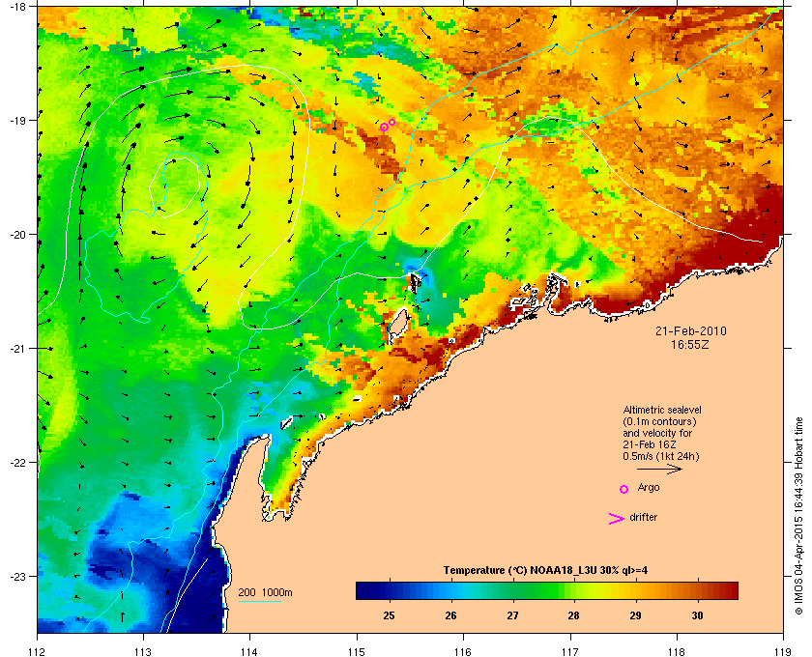Click the 'Argo' legend label
812x657 pixels.
point(649,488)
